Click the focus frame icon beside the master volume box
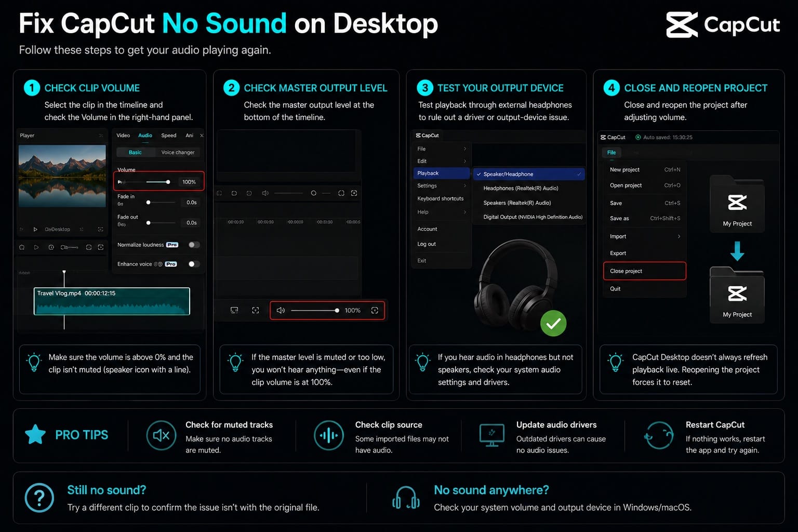 click(256, 310)
